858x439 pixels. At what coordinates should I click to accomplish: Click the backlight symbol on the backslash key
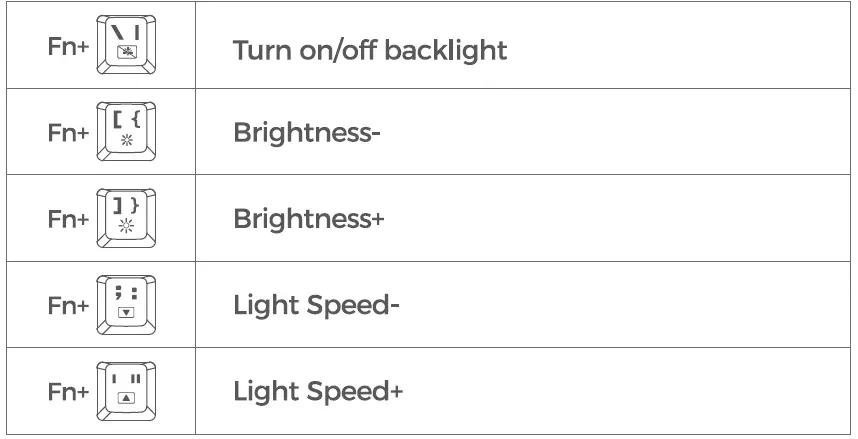(x=126, y=56)
